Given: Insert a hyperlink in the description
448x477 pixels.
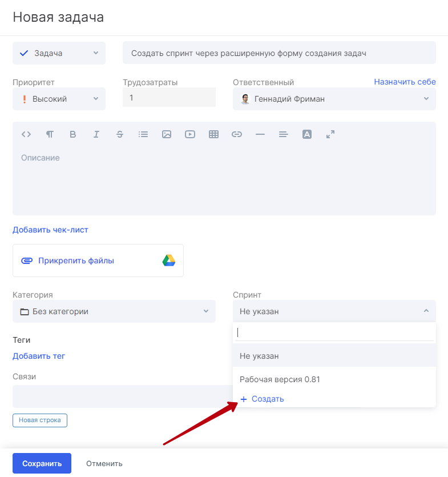Looking at the screenshot, I should (237, 134).
